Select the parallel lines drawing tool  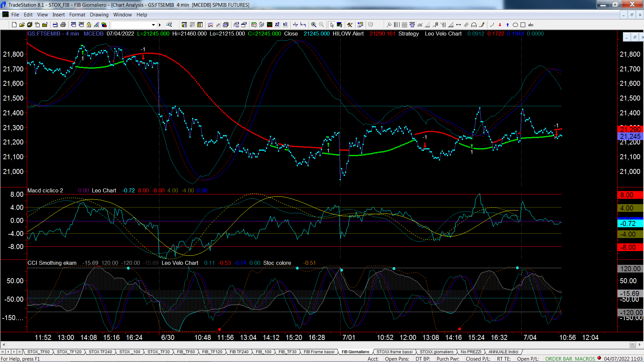pyautogui.click(x=466, y=24)
